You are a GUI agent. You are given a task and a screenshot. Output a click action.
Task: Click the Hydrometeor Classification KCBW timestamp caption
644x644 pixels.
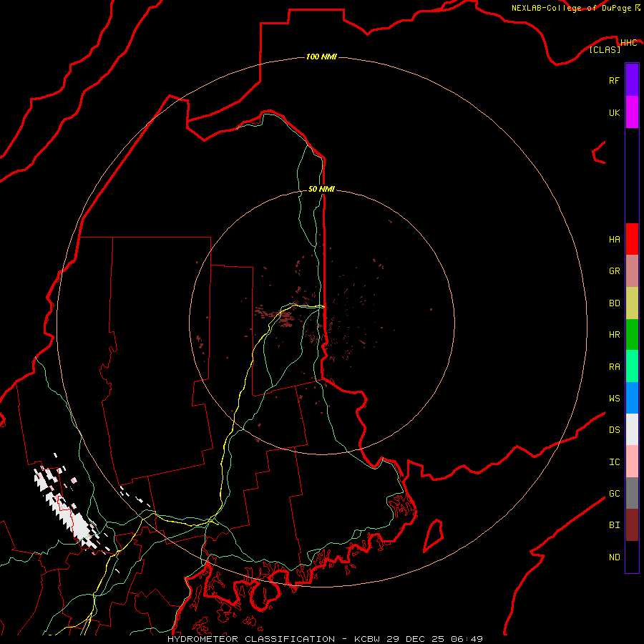tap(325, 639)
